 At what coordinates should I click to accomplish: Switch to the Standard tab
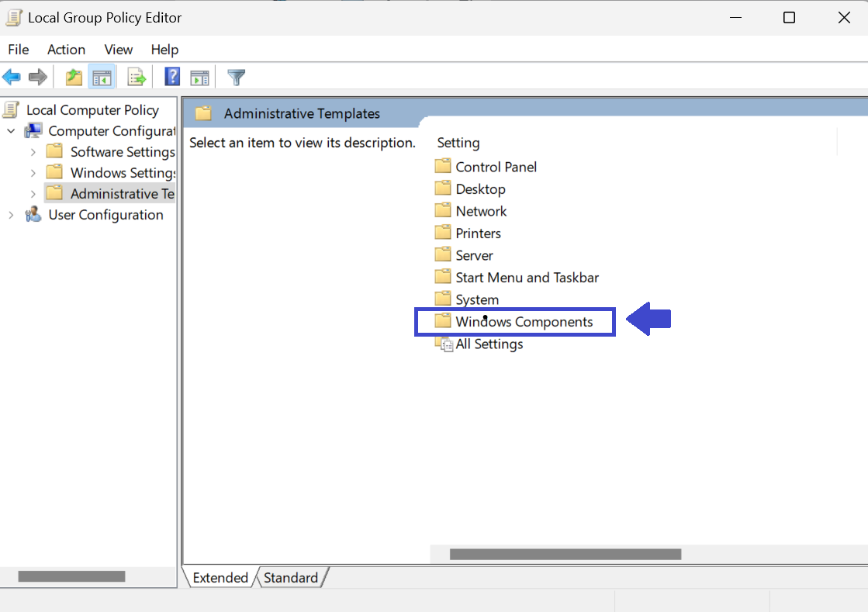click(291, 578)
